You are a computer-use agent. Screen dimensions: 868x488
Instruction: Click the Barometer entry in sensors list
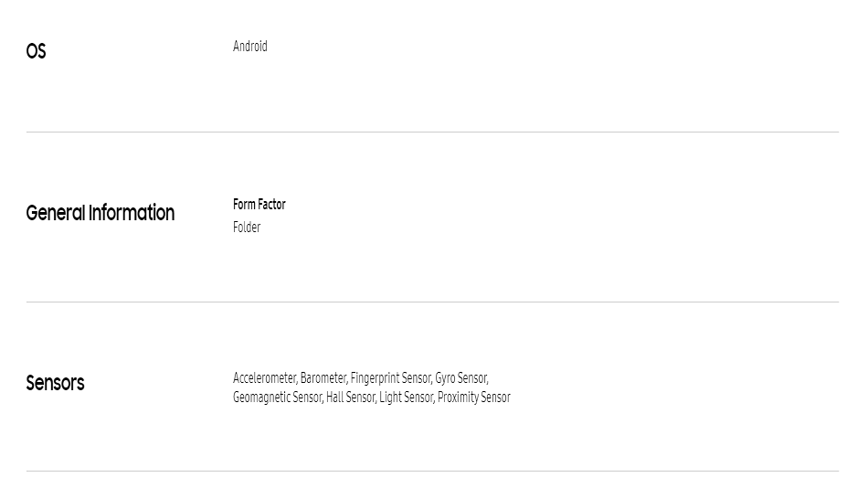(x=323, y=377)
